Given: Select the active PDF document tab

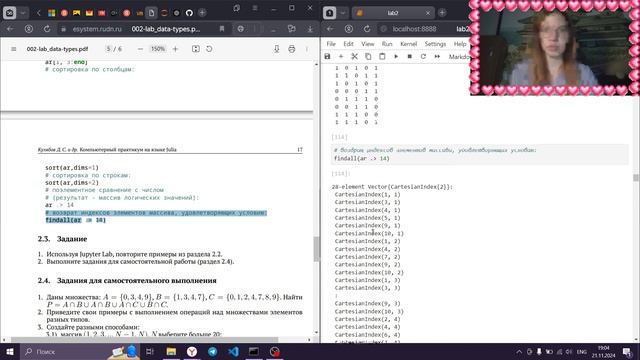Looking at the screenshot, I should 151,13.
